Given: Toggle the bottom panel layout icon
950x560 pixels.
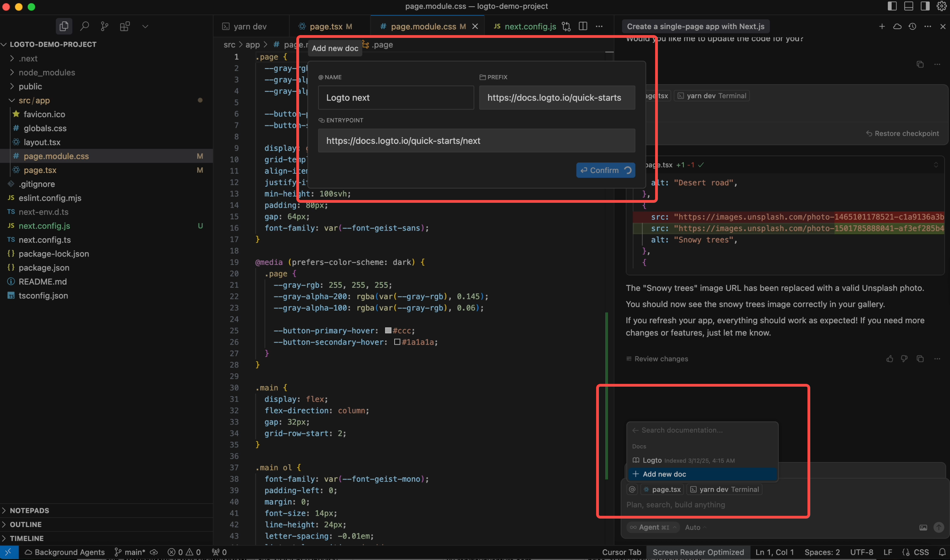Looking at the screenshot, I should coord(909,6).
